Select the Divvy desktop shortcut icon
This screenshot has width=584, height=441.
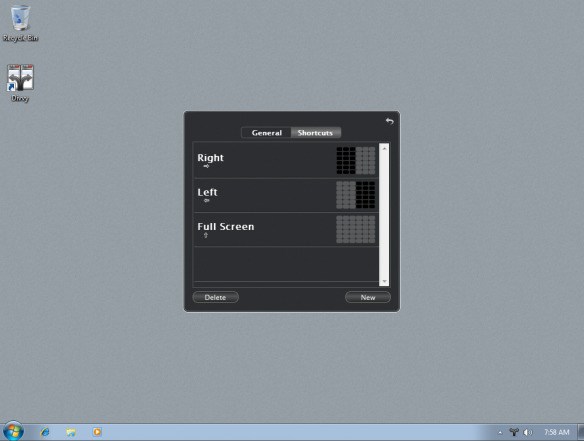pos(20,83)
